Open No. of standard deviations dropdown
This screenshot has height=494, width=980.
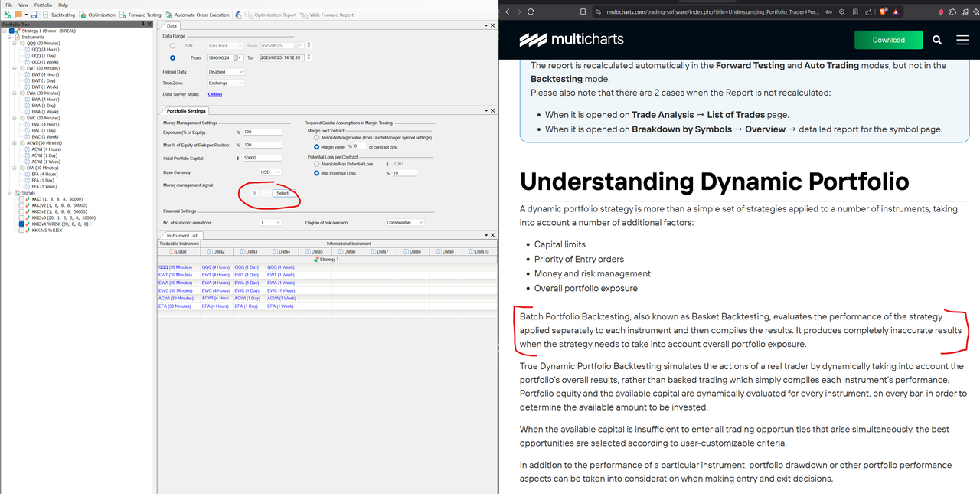[270, 222]
